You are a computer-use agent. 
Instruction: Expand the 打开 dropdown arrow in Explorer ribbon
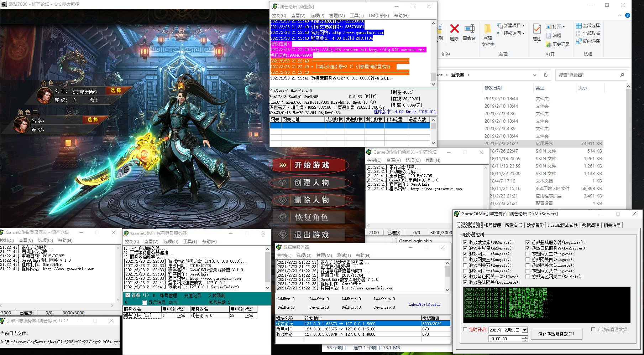pyautogui.click(x=564, y=27)
